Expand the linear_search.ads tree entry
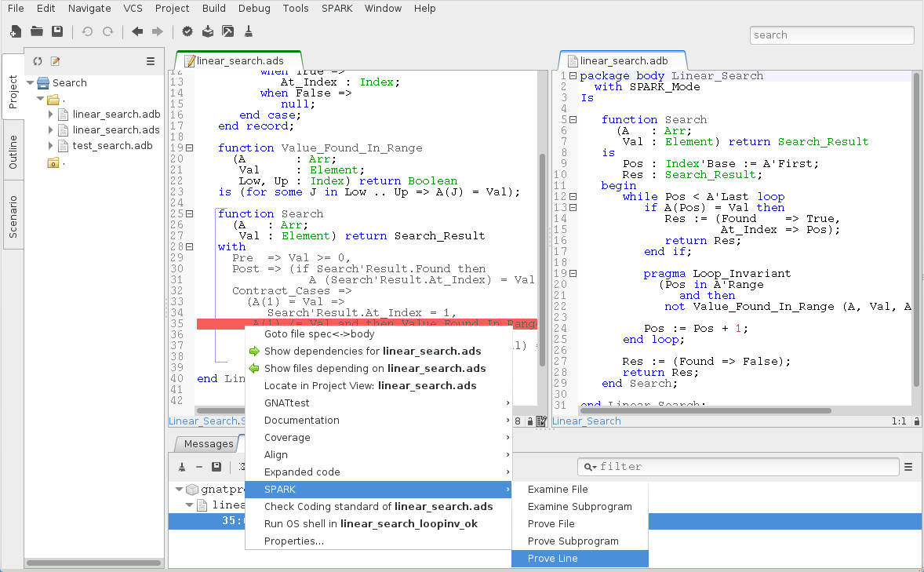The height and width of the screenshot is (572, 924). [51, 129]
